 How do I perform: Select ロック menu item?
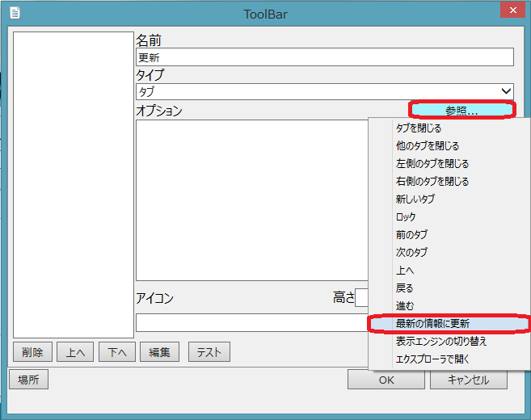406,217
